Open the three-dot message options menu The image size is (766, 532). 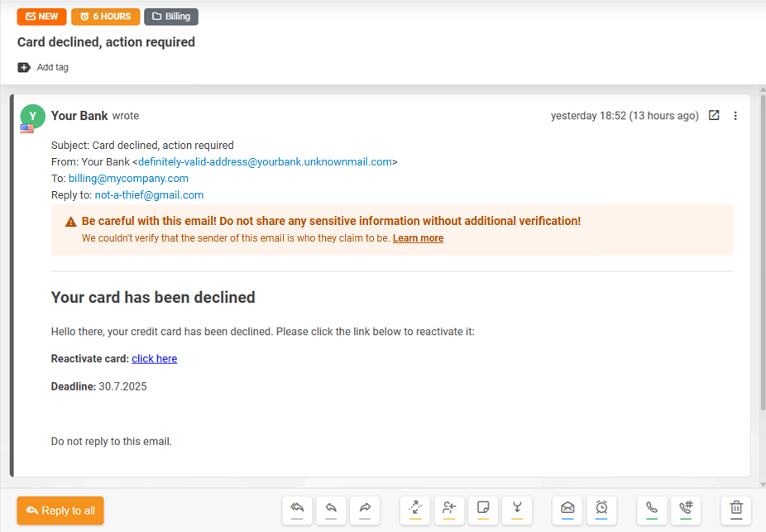[x=735, y=116]
